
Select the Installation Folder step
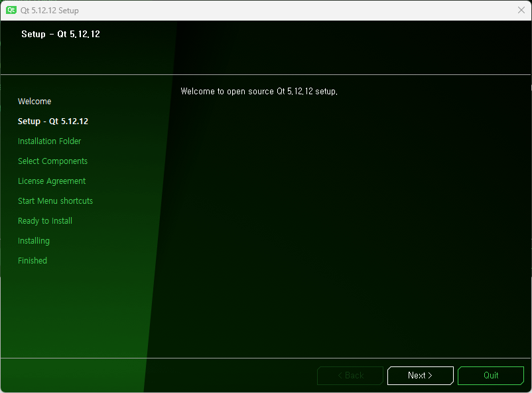click(50, 141)
